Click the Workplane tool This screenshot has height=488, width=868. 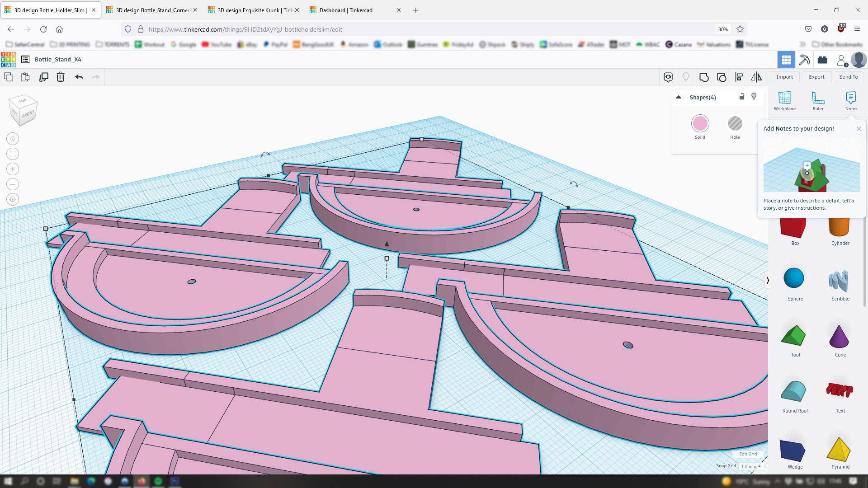[x=784, y=101]
